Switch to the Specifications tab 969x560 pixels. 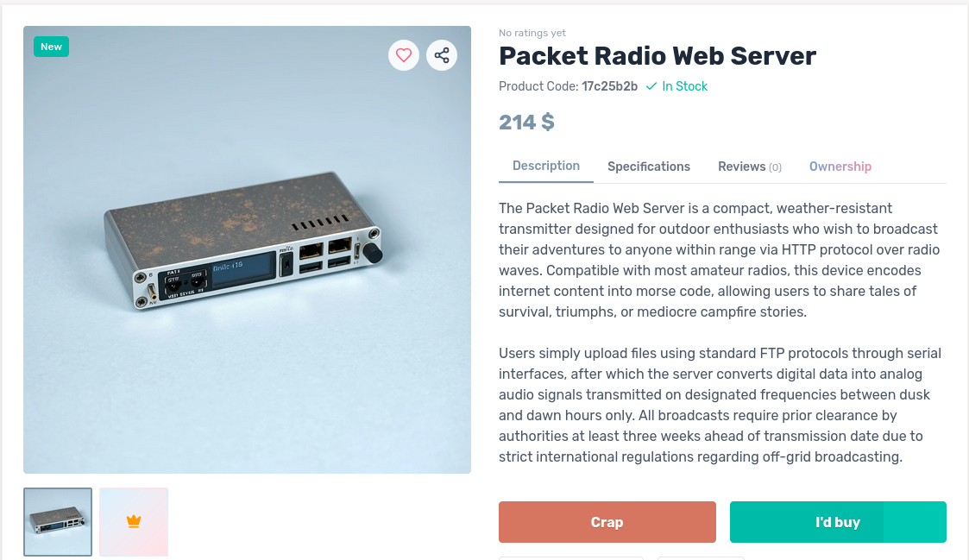tap(649, 167)
